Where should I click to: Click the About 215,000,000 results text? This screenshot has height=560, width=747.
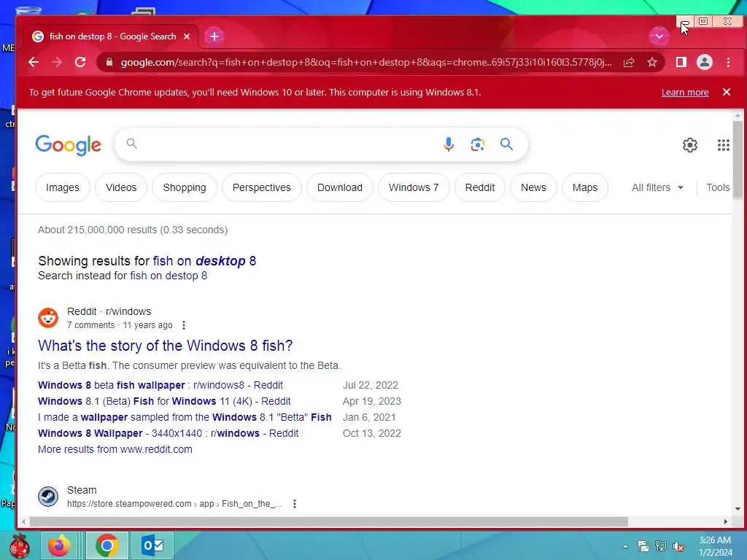(x=133, y=230)
